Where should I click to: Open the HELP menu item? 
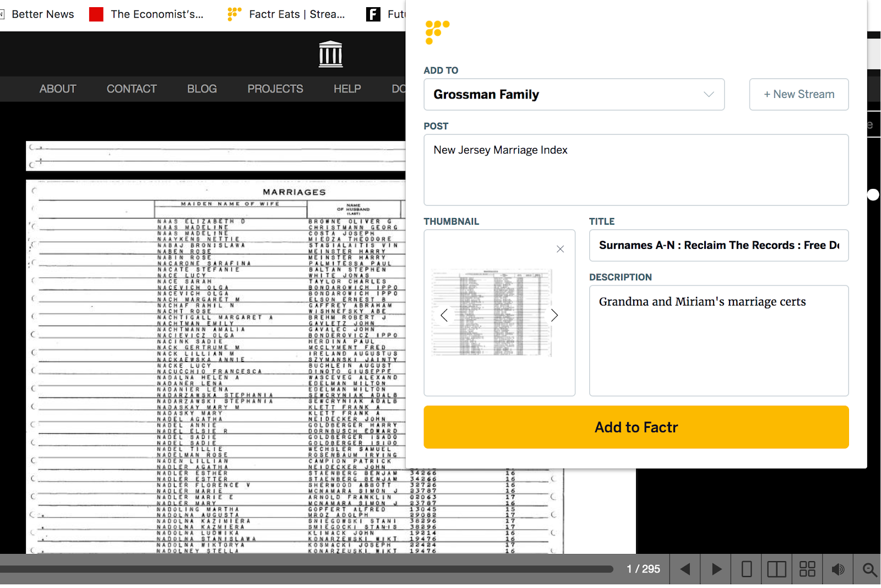347,89
